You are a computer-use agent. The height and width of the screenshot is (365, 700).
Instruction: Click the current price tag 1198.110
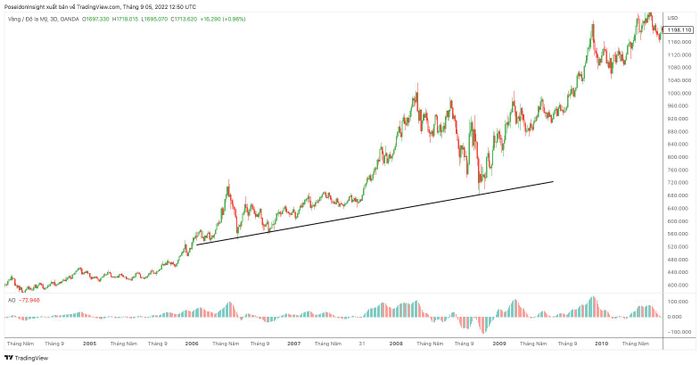point(679,29)
